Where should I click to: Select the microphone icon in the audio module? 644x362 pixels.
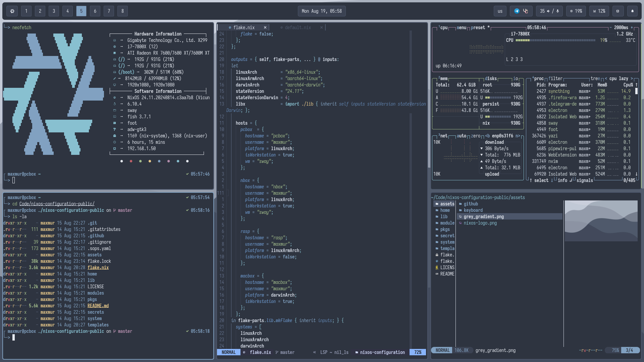coord(557,11)
